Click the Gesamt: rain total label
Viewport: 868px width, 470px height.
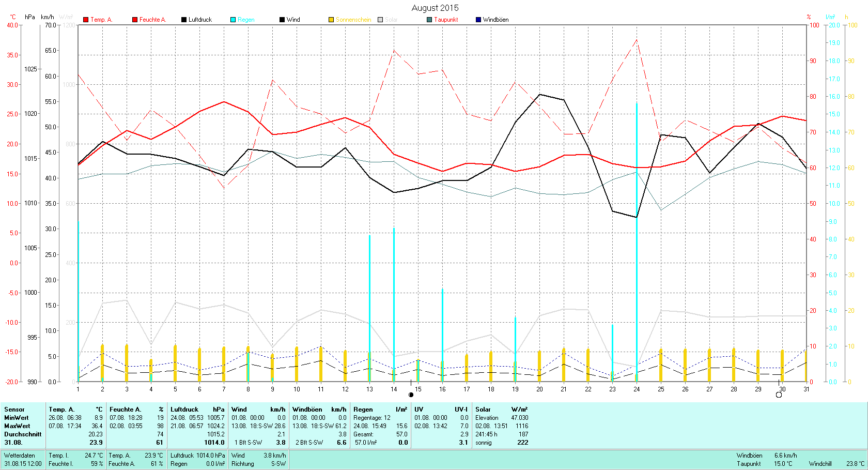click(x=363, y=434)
